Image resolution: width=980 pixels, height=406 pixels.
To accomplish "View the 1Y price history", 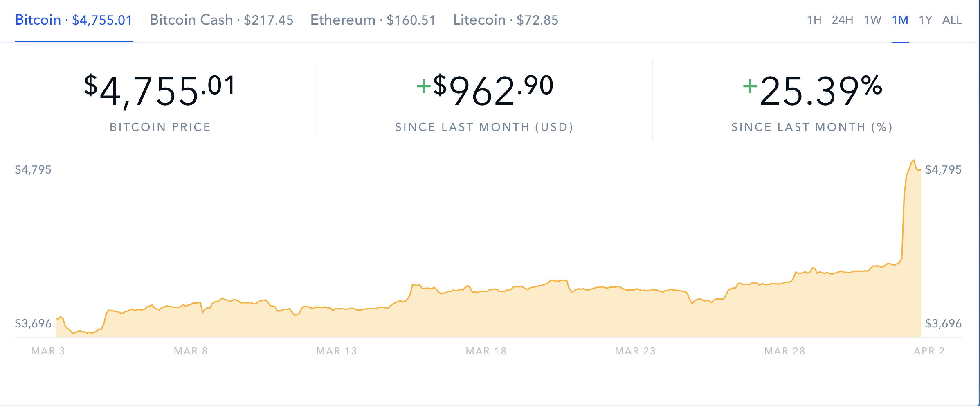I will (x=925, y=20).
